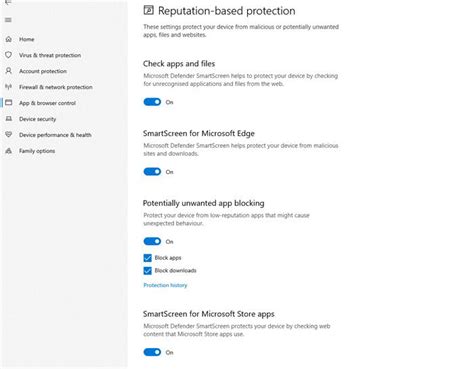The image size is (474, 369).
Task: Click the Device performance & health heart icon
Action: coord(9,135)
